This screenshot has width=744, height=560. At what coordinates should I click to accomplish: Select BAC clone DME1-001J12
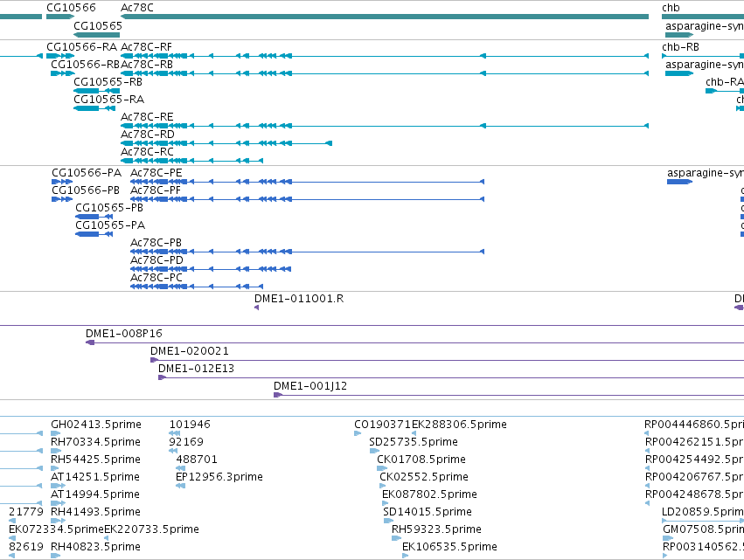coord(509,395)
